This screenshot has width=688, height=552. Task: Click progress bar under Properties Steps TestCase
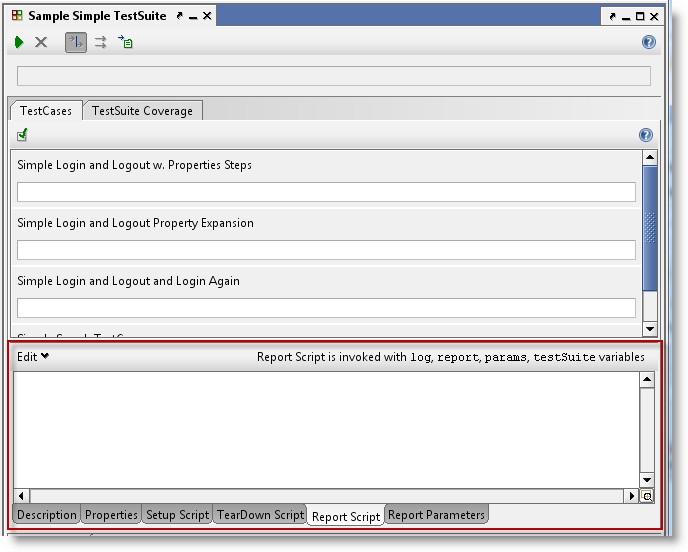[326, 192]
